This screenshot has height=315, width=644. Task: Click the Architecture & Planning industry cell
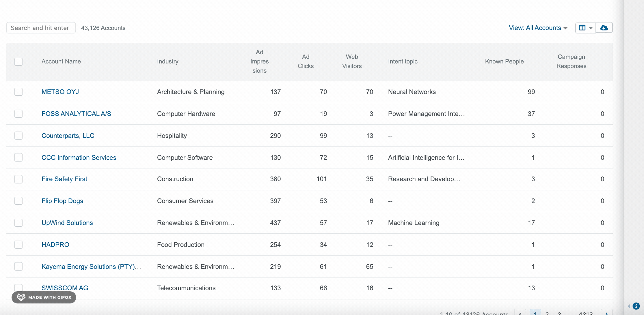point(191,92)
